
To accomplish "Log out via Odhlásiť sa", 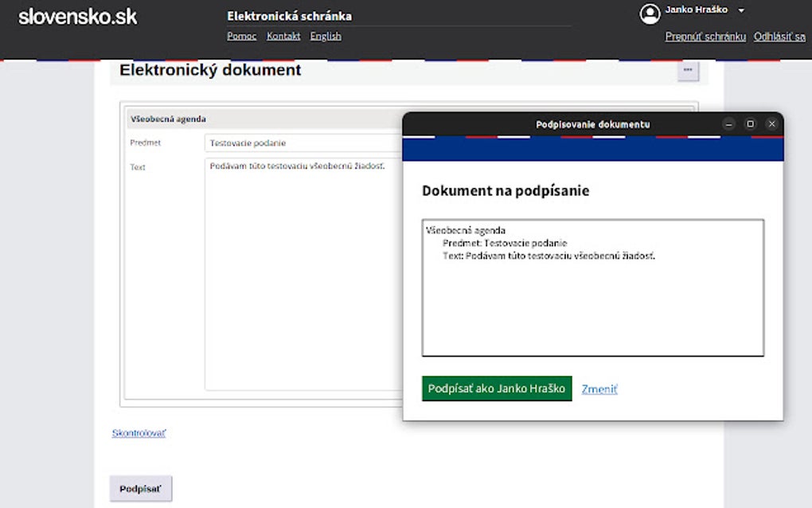I will (780, 37).
